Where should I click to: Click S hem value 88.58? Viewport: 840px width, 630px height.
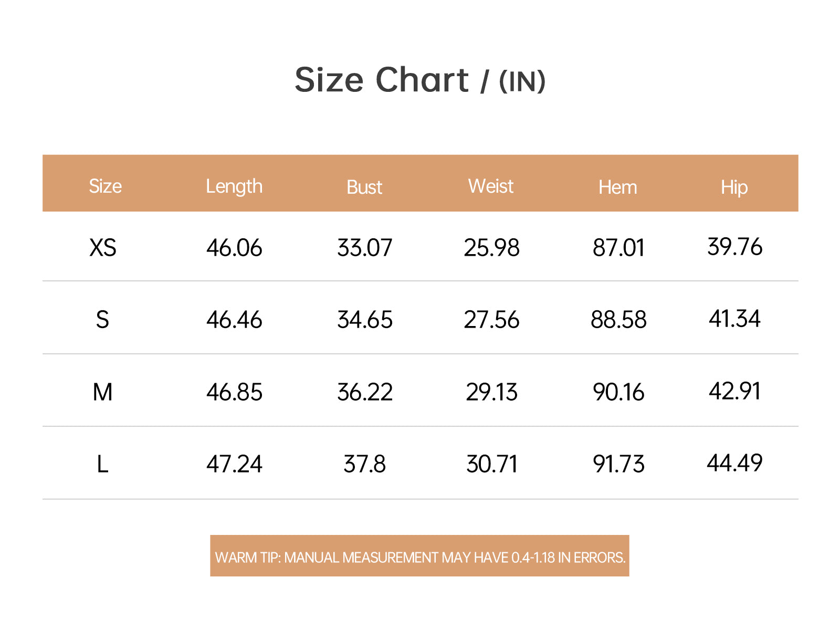point(618,320)
